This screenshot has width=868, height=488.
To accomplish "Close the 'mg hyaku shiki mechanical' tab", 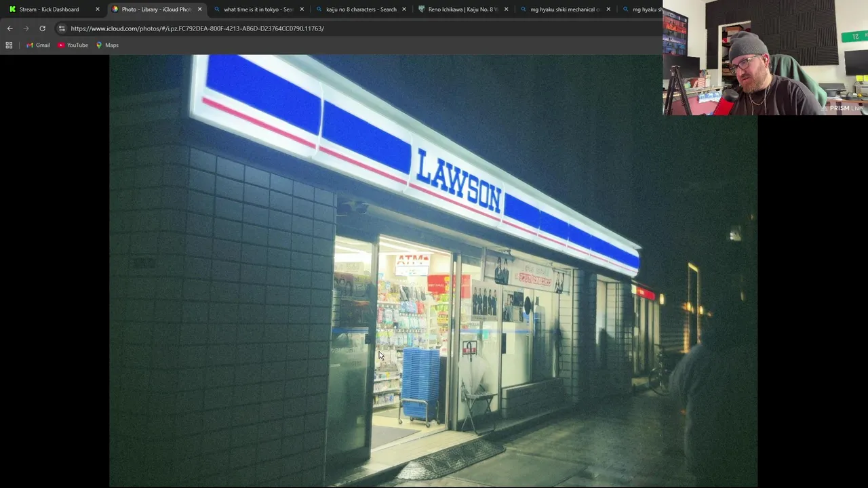I will tap(608, 9).
